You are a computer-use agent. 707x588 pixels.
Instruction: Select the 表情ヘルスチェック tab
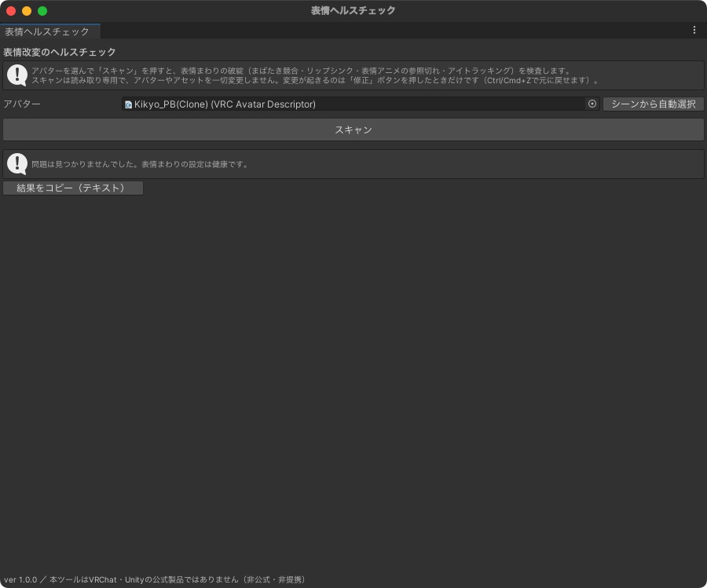click(50, 31)
